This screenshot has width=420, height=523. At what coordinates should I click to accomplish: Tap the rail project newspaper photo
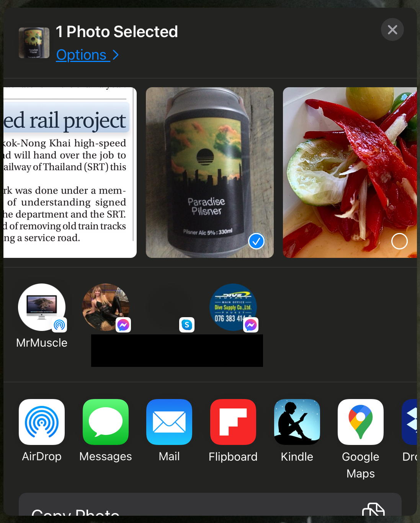(70, 173)
